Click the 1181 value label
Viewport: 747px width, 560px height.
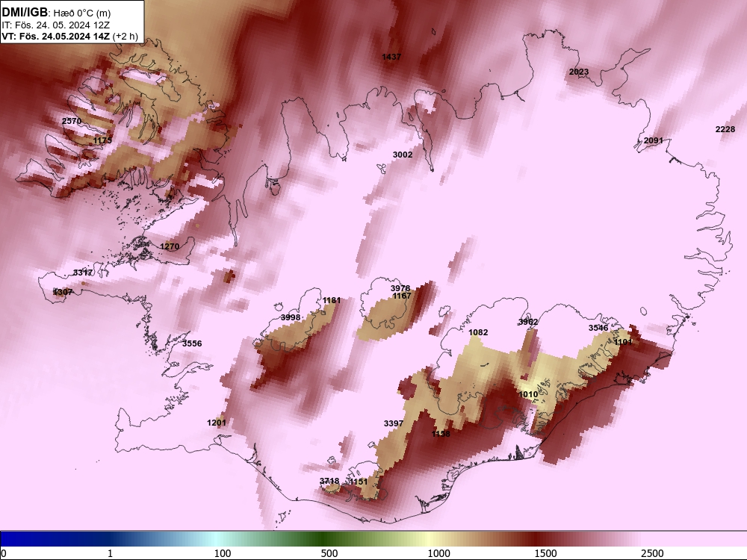point(332,300)
